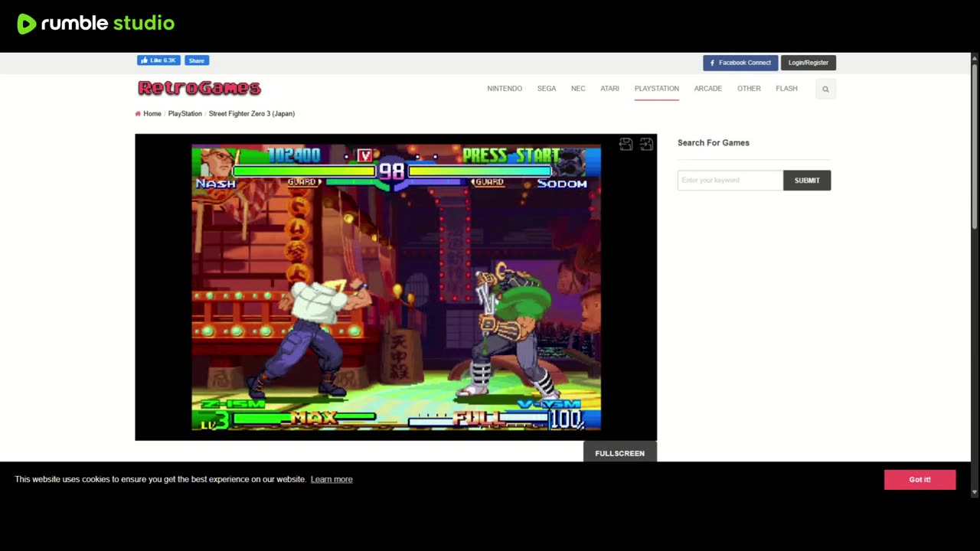Click the RetroGames site logo
This screenshot has width=980, height=551.
tap(199, 88)
